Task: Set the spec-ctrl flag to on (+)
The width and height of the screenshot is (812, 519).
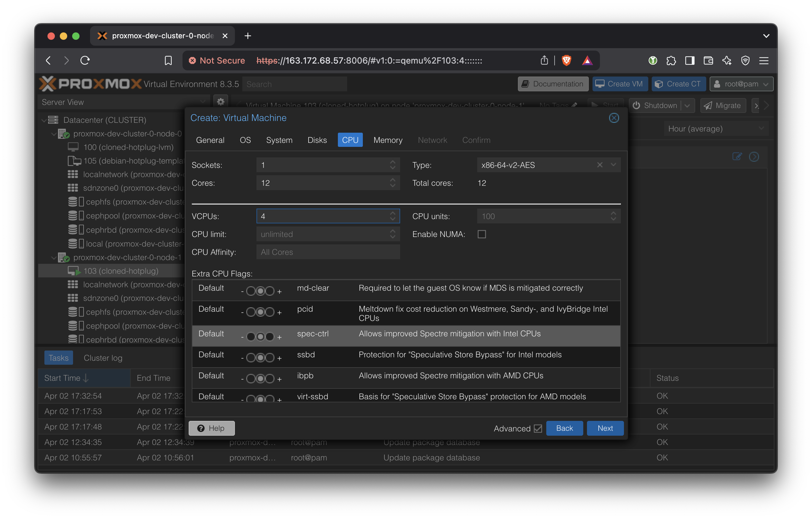Action: click(270, 336)
